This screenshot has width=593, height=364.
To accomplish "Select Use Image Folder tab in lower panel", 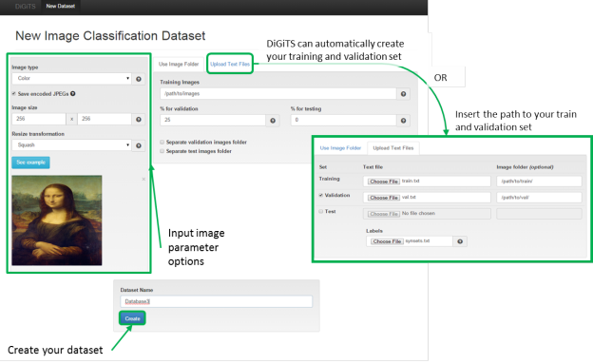I will click(x=340, y=148).
